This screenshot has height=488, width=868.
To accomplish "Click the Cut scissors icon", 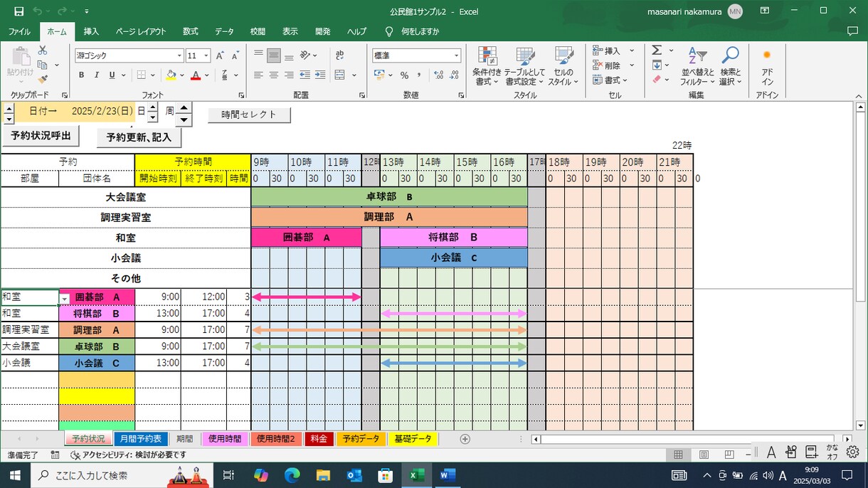I will click(43, 51).
